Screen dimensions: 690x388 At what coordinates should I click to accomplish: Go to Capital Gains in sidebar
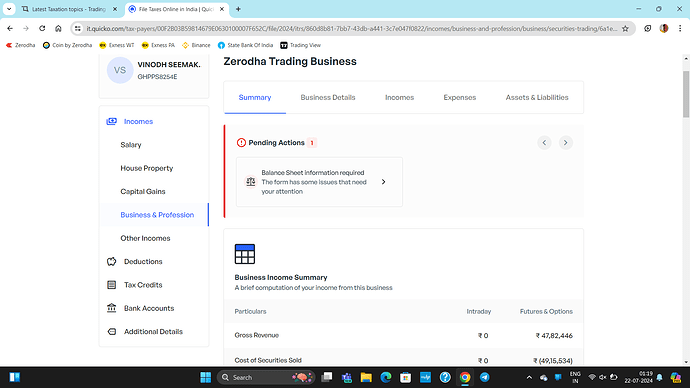click(143, 191)
